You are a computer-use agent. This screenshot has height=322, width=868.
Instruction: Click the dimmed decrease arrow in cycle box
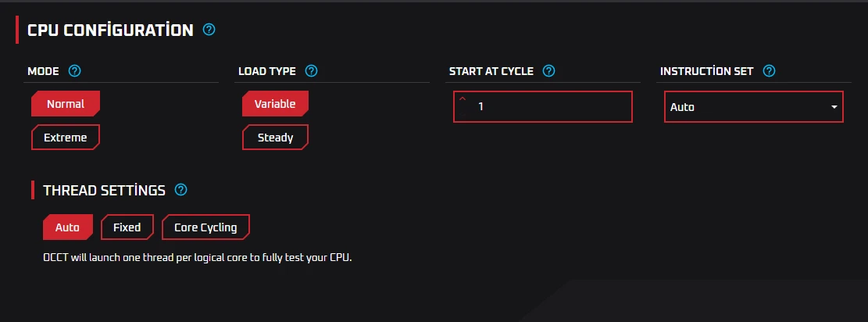tap(463, 113)
